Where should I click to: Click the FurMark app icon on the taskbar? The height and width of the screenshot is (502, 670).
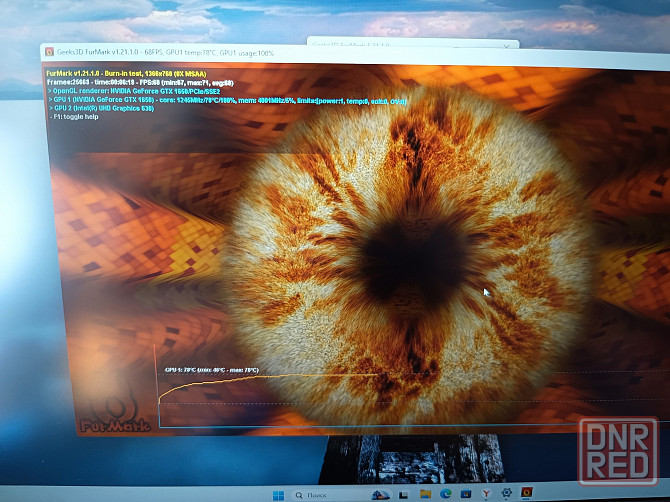click(527, 492)
